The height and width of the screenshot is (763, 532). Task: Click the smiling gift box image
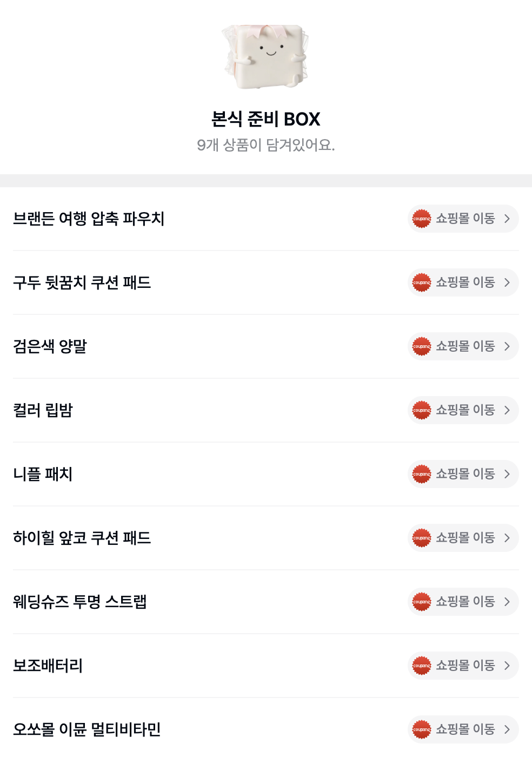point(265,56)
